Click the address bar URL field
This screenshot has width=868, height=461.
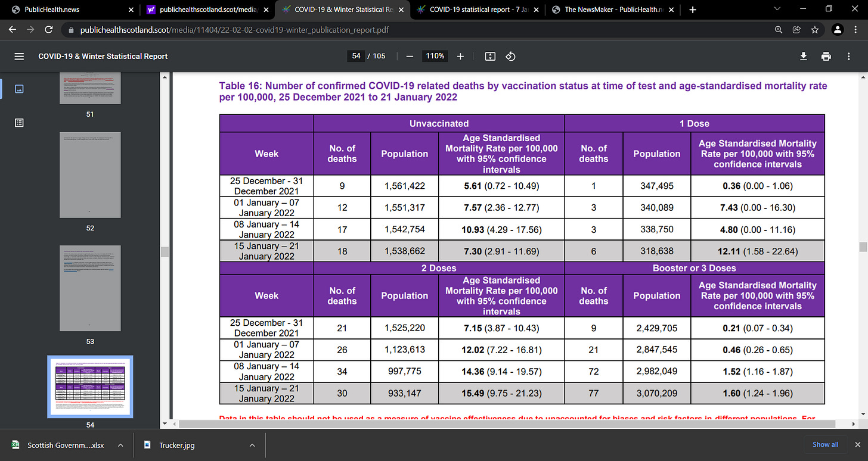(417, 29)
